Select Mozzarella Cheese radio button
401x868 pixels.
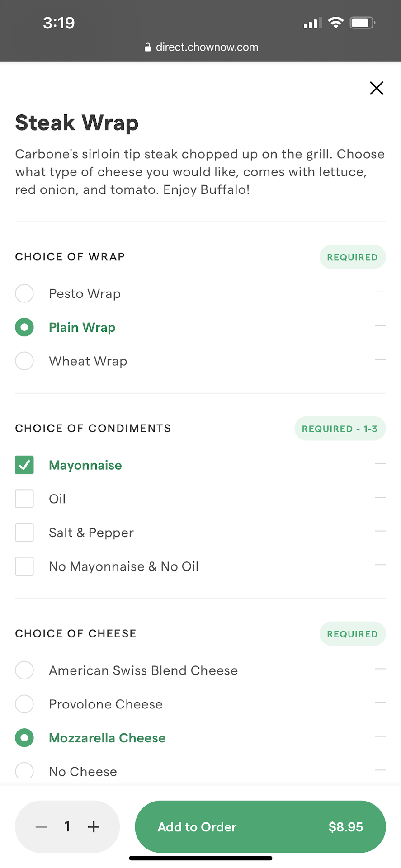coord(24,738)
